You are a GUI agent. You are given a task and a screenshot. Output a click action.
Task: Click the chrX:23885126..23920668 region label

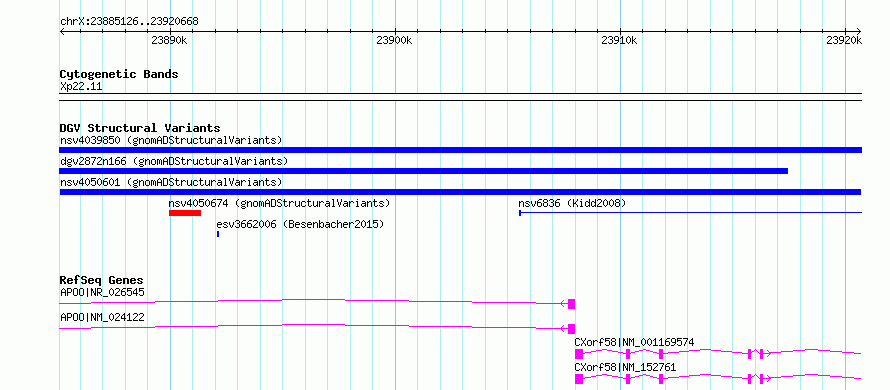(x=129, y=22)
